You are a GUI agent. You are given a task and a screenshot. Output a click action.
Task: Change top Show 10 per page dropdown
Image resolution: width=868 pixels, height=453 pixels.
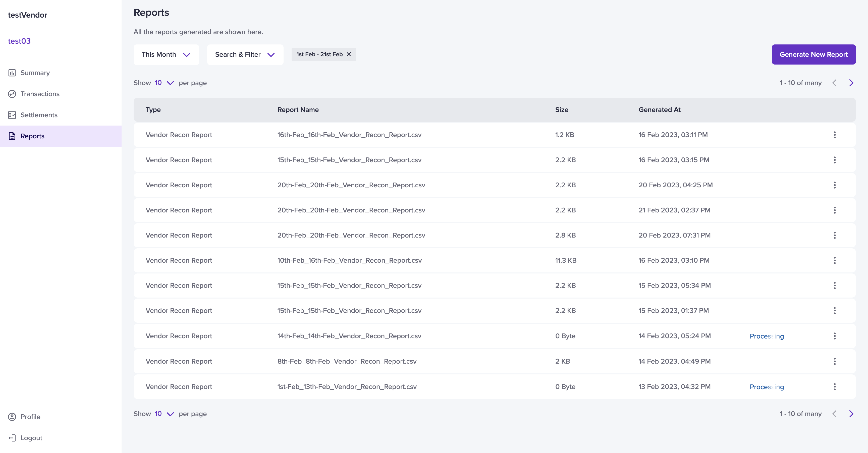[164, 83]
